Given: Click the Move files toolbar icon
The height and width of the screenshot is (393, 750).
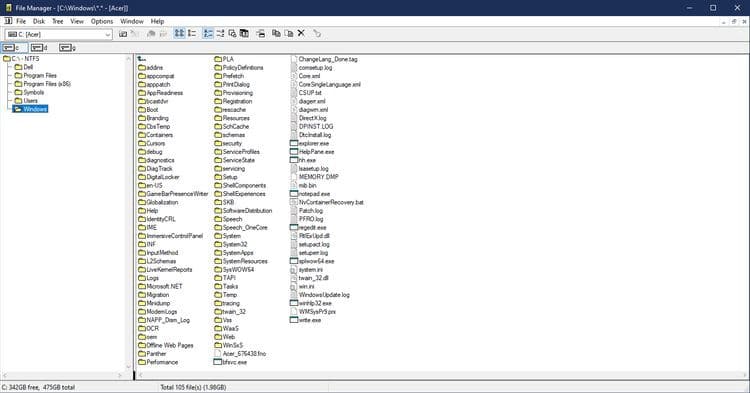Looking at the screenshot, I should coord(288,33).
